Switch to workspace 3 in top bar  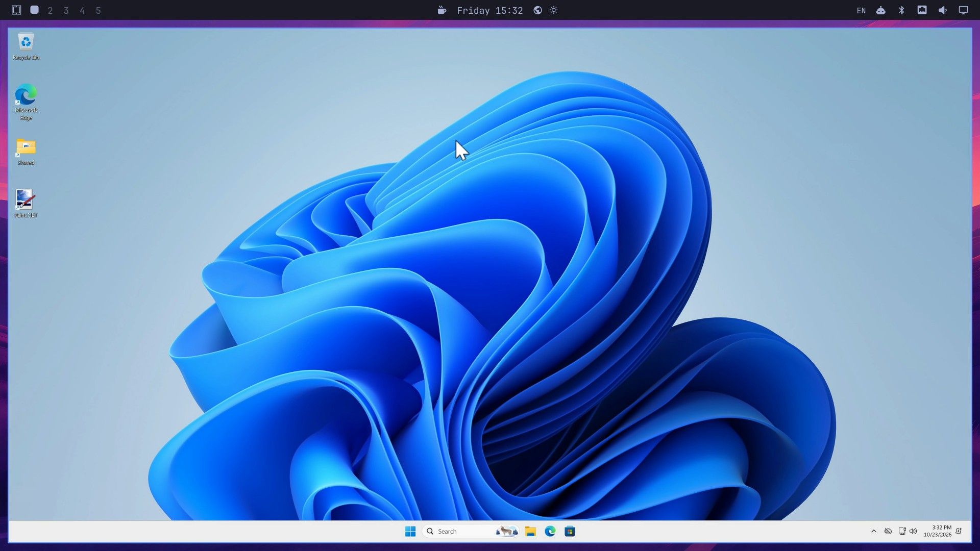click(x=66, y=10)
